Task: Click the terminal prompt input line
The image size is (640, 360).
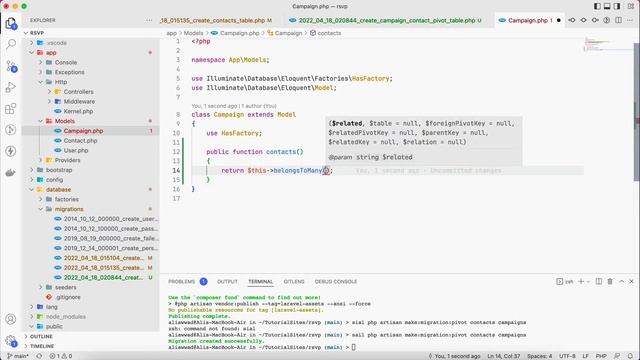Action: point(353,347)
